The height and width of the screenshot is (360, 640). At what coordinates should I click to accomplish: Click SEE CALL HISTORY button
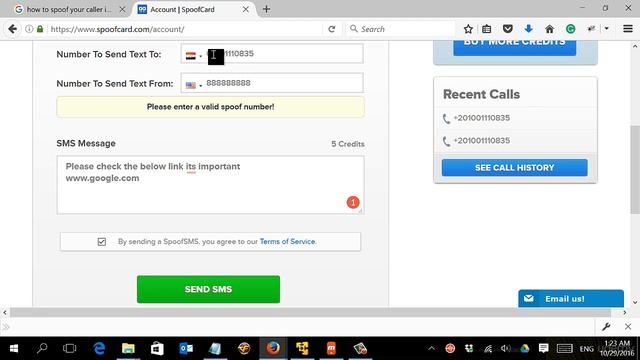click(x=514, y=168)
